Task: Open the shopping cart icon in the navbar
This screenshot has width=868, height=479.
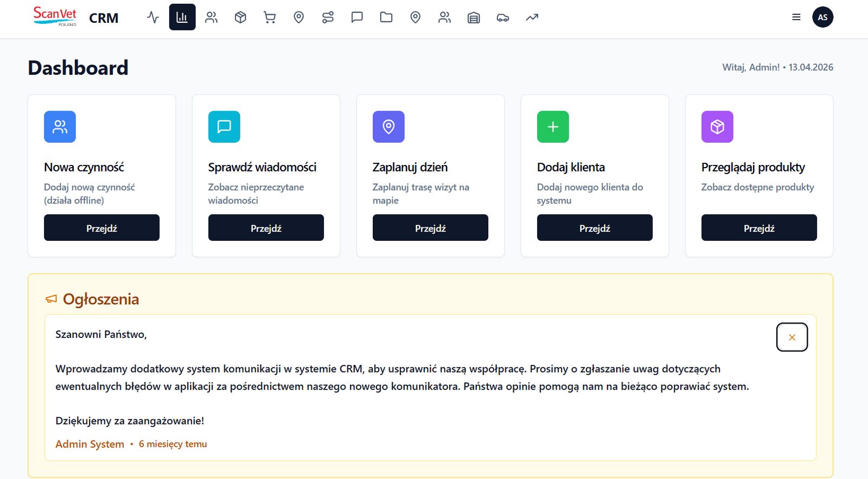Action: (x=270, y=17)
